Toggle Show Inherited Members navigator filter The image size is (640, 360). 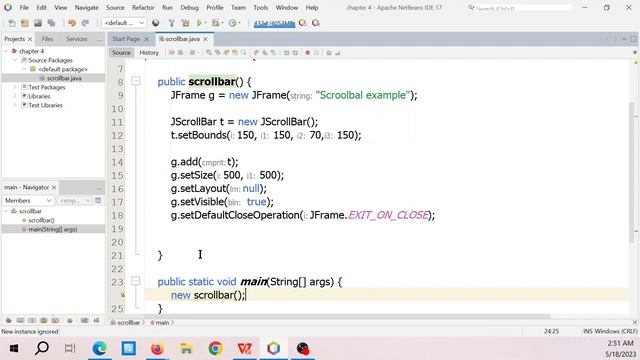click(9, 320)
